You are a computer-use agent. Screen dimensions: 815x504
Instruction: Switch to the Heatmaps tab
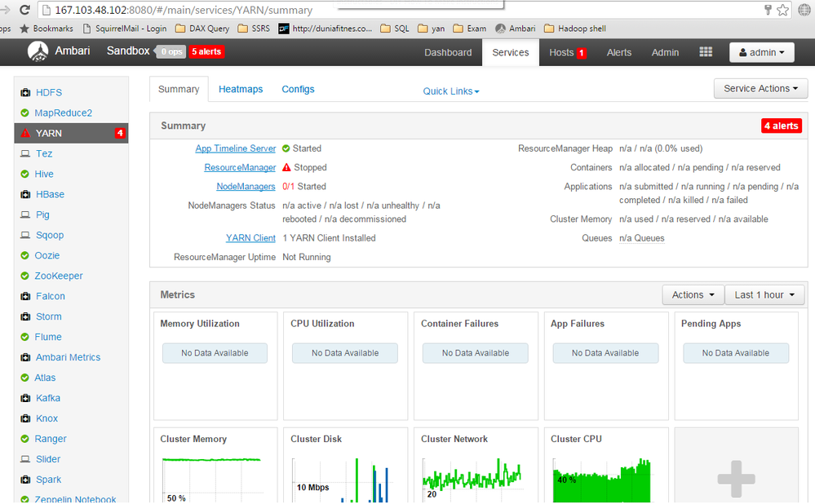[x=241, y=90]
